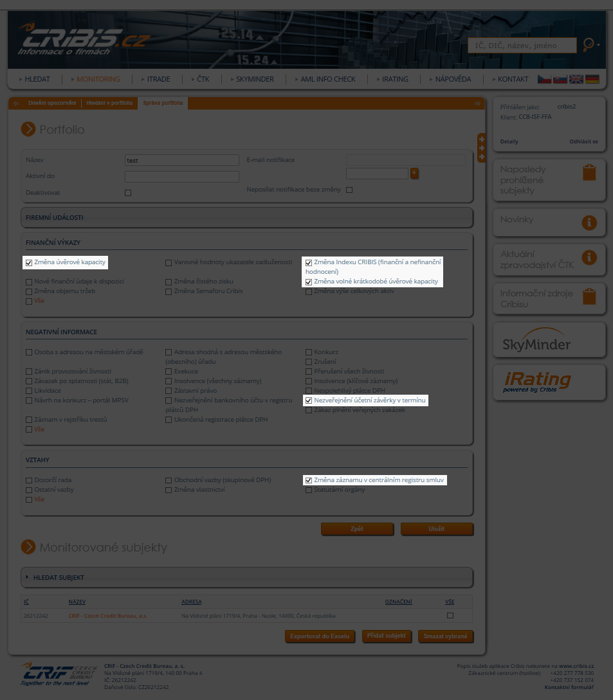Image resolution: width=613 pixels, height=700 pixels.
Task: Click info icon for Aktuální zpravodajství ČTK
Action: (589, 257)
